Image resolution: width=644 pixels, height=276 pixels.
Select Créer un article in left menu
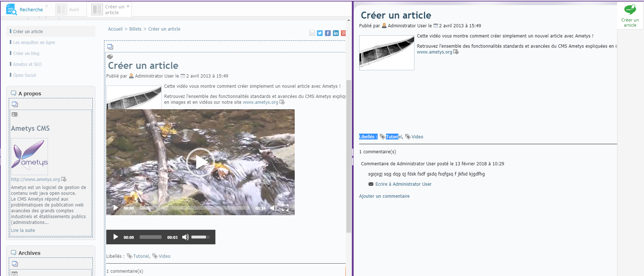click(x=28, y=32)
